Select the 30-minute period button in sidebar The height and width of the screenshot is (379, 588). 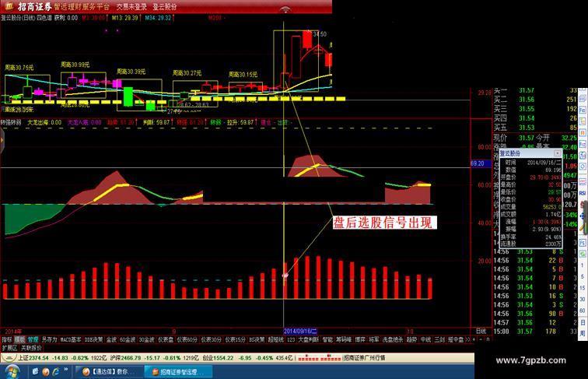[x=583, y=299]
